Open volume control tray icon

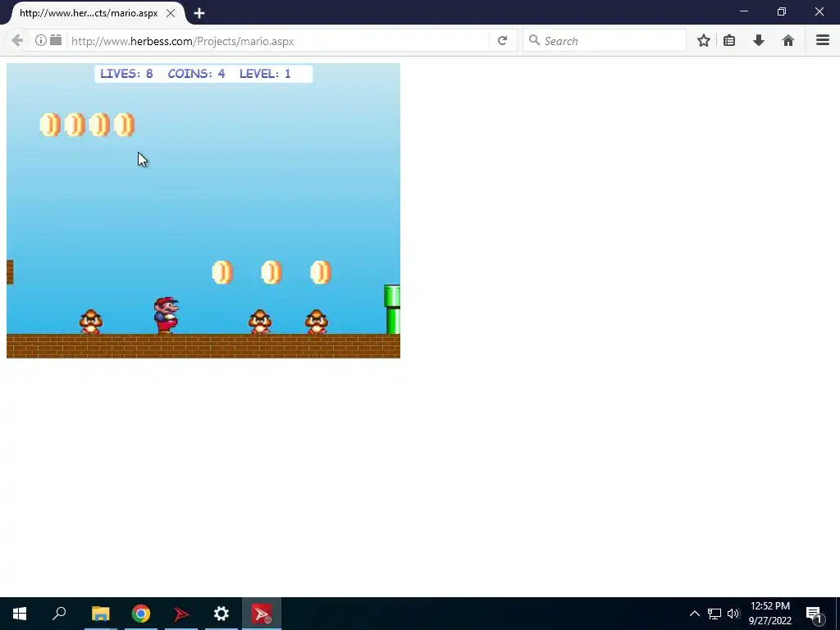click(x=733, y=614)
